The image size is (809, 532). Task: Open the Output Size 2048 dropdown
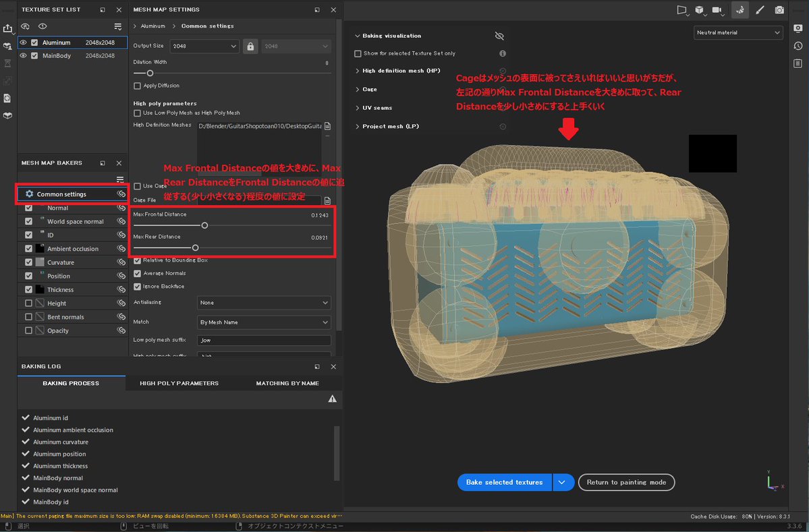tap(204, 47)
